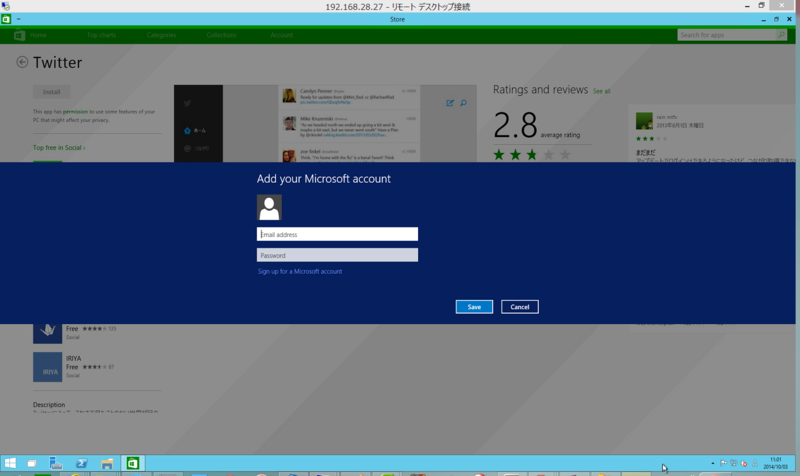Open the Windows Start button

coord(10,463)
